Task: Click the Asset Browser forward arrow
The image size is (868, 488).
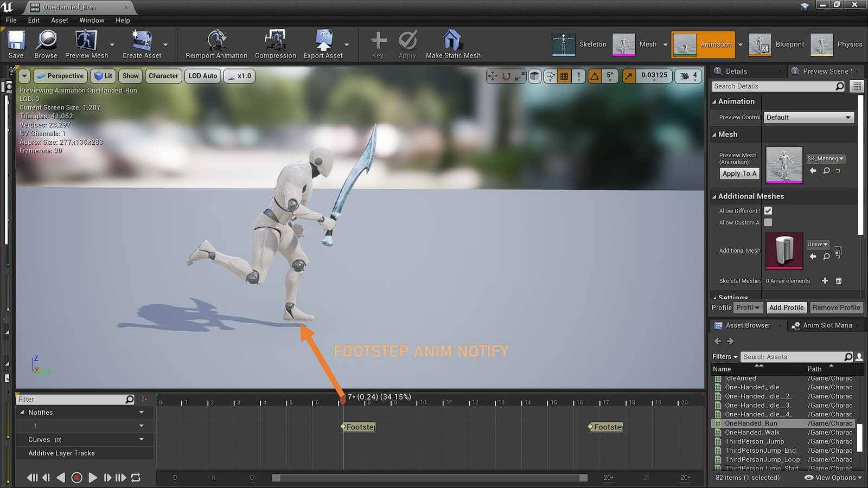Action: [730, 341]
